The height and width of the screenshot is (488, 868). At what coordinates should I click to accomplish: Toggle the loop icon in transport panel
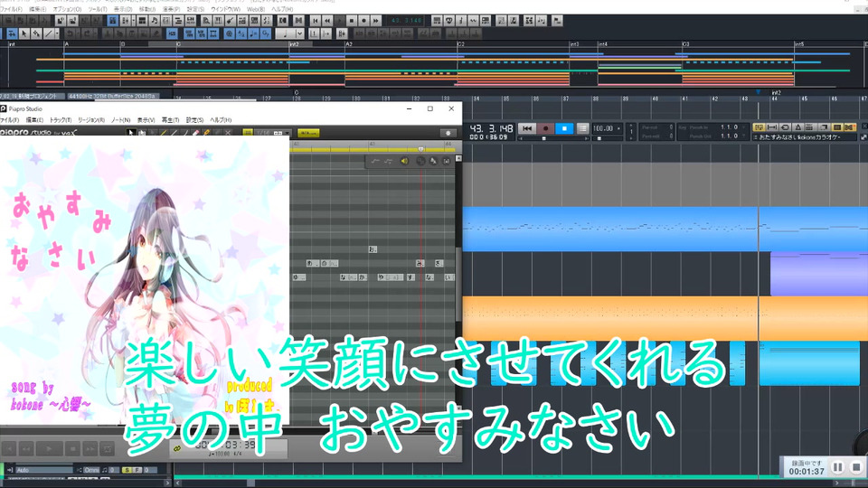click(x=785, y=127)
